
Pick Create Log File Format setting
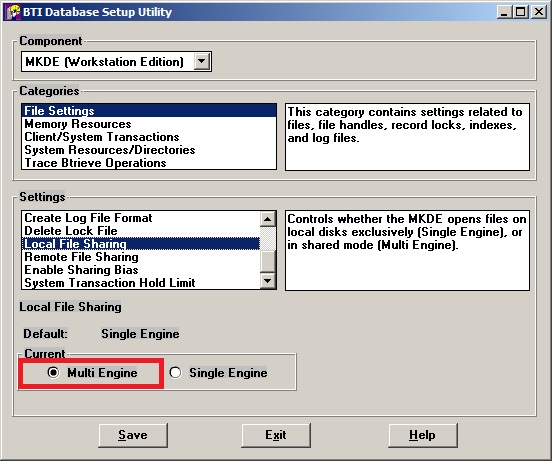88,218
